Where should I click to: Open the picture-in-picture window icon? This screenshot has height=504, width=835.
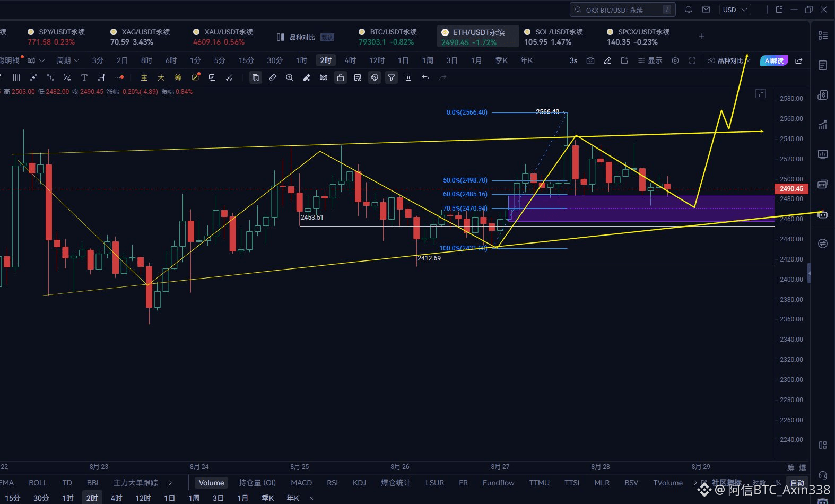[779, 10]
